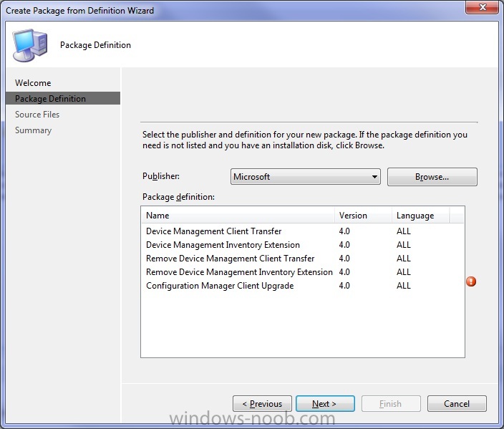Open the Source Files wizard step
Screen dimensions: 504x429
click(37, 115)
